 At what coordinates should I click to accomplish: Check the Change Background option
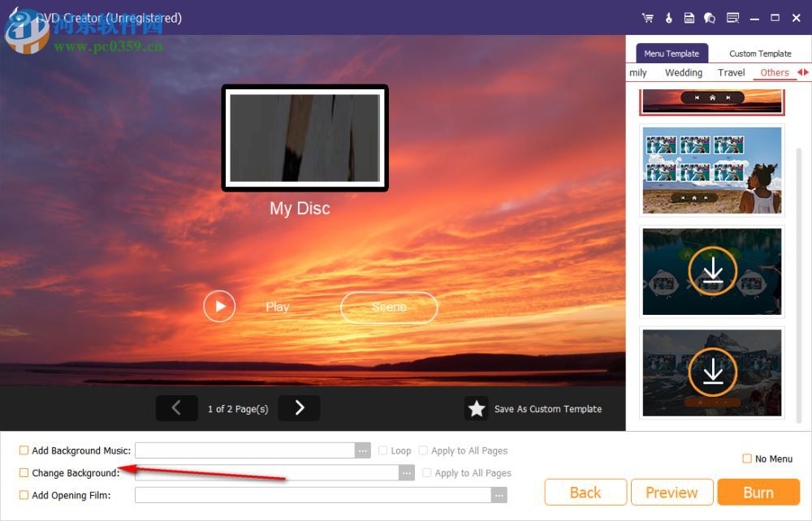tap(24, 472)
